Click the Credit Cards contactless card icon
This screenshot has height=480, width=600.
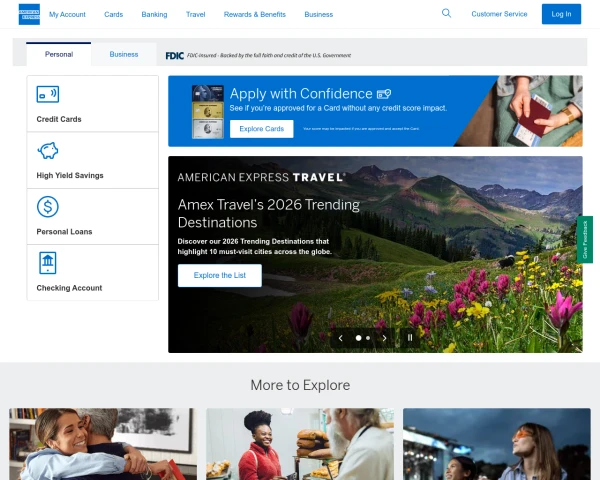48,94
